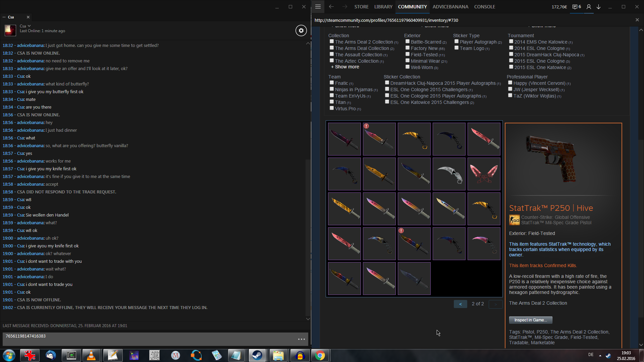Open the Csa username dropdown arrow
The height and width of the screenshot is (362, 644).
pos(29,26)
